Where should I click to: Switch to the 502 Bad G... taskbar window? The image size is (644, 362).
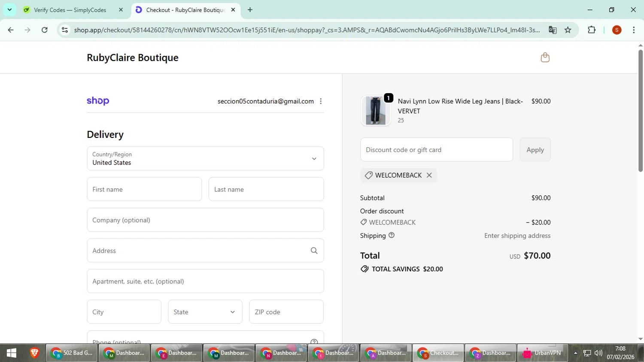pos(71,353)
